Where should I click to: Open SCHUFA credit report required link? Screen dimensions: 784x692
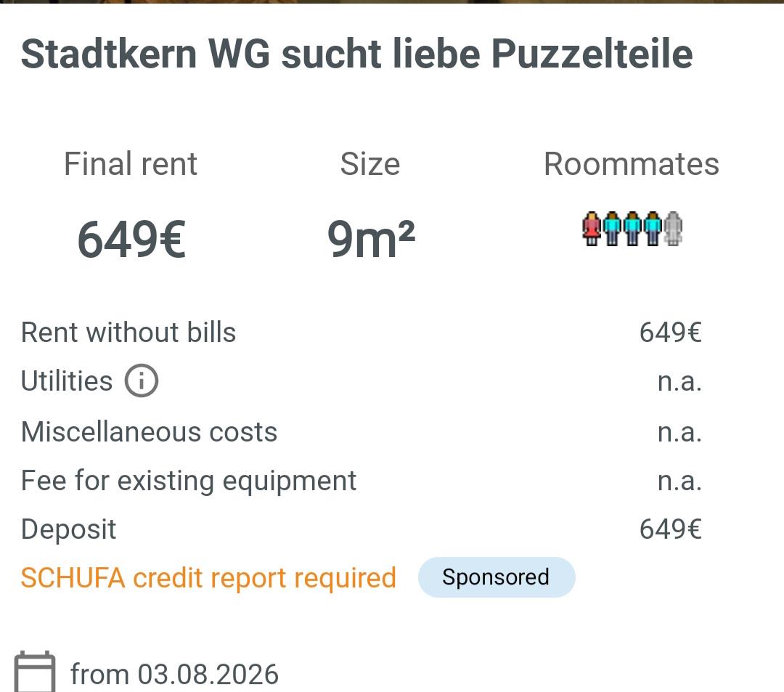click(x=208, y=578)
